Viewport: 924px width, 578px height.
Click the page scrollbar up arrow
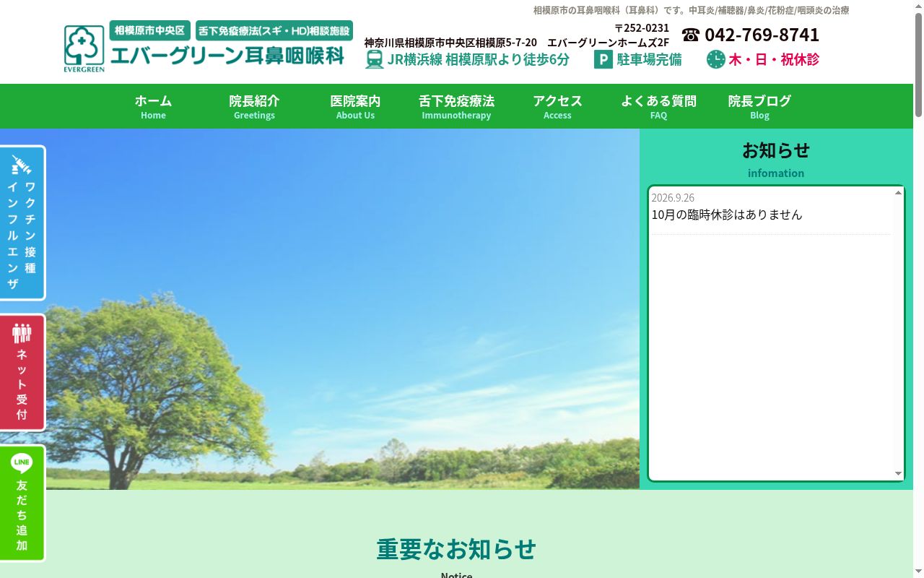pos(918,6)
